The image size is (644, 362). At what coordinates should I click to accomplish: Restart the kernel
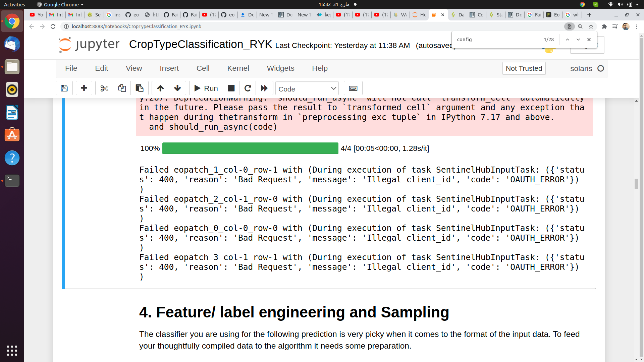point(248,88)
